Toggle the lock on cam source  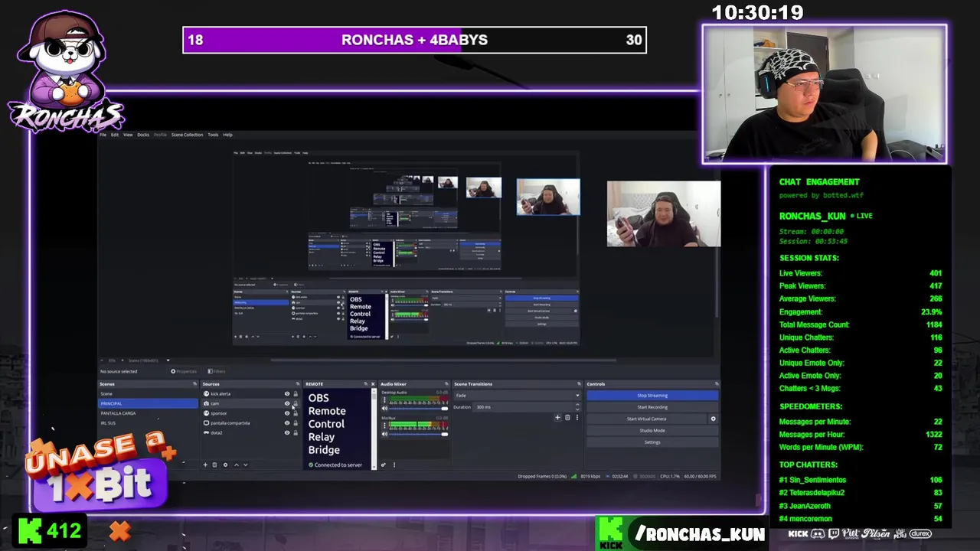tap(296, 403)
